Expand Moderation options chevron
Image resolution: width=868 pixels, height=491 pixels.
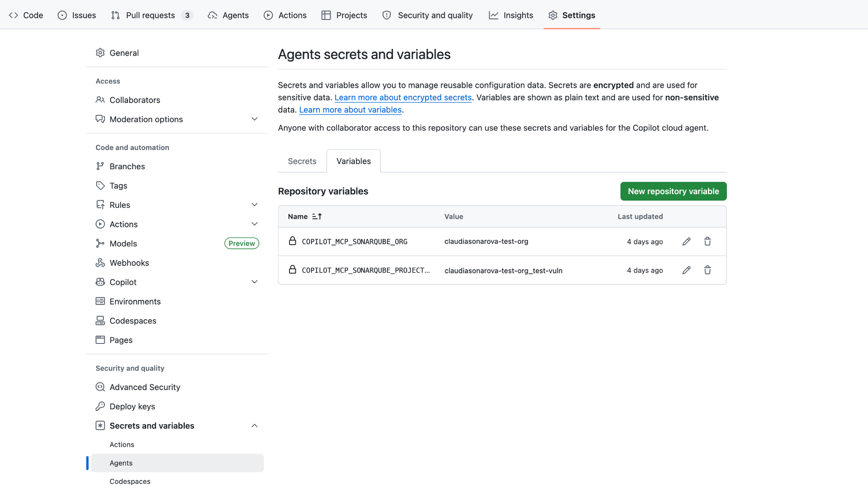coord(255,119)
